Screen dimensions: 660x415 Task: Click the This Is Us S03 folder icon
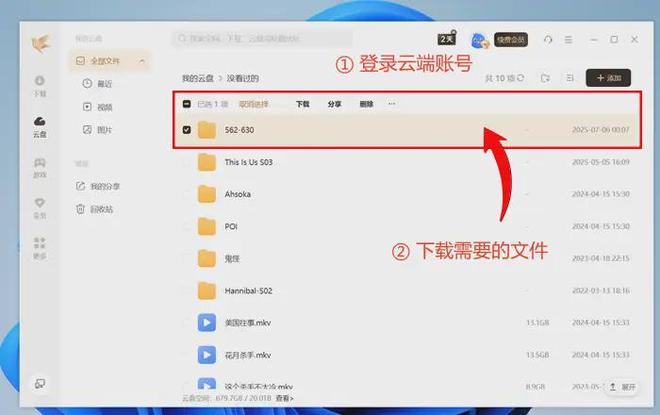(x=207, y=162)
